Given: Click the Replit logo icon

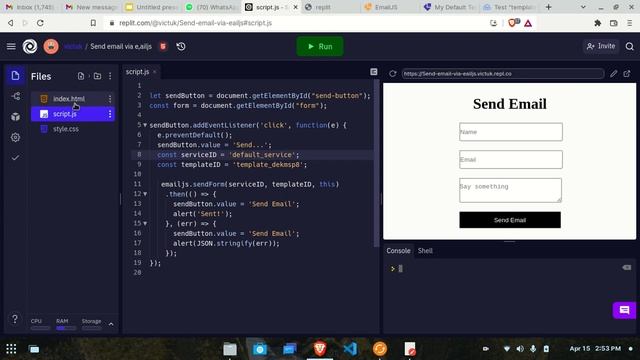Looking at the screenshot, I should 30,47.
